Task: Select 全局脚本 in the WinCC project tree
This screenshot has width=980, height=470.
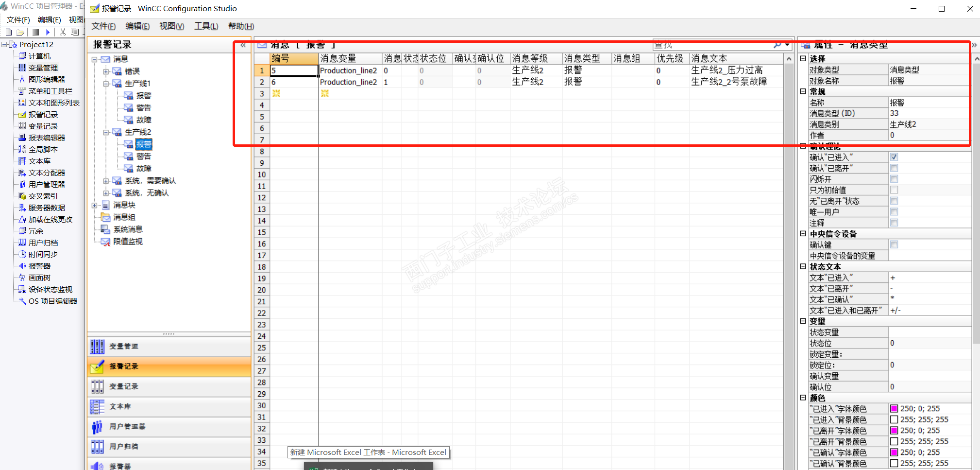Action: 43,149
